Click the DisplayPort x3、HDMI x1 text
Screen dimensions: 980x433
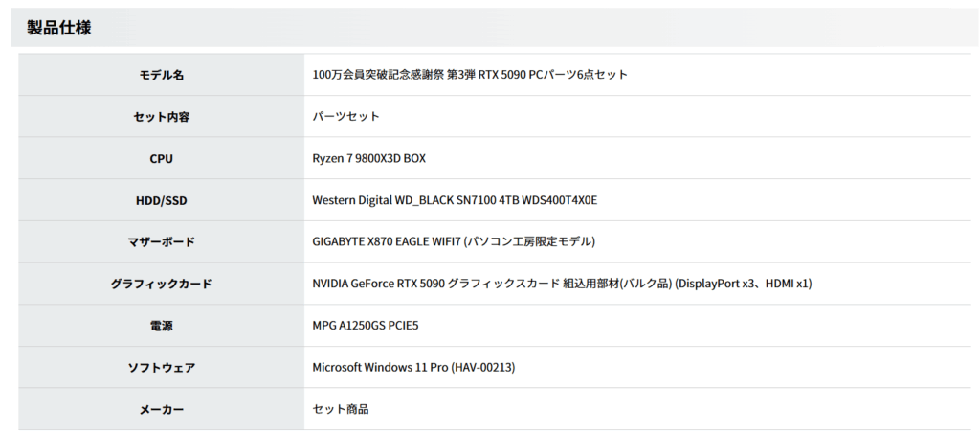tap(744, 285)
